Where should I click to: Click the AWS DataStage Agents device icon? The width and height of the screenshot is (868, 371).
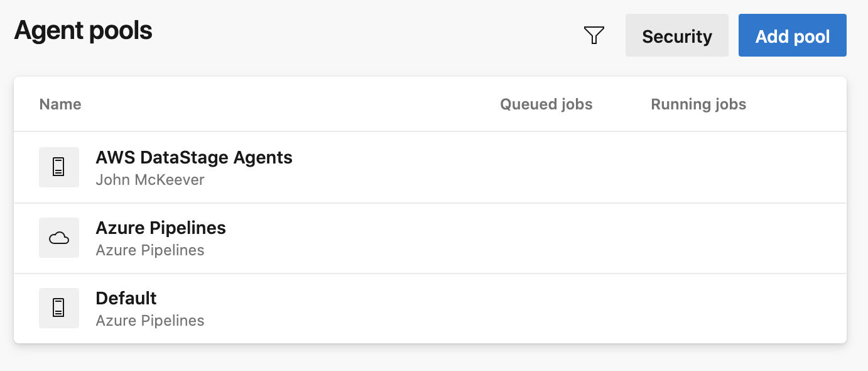pyautogui.click(x=59, y=167)
